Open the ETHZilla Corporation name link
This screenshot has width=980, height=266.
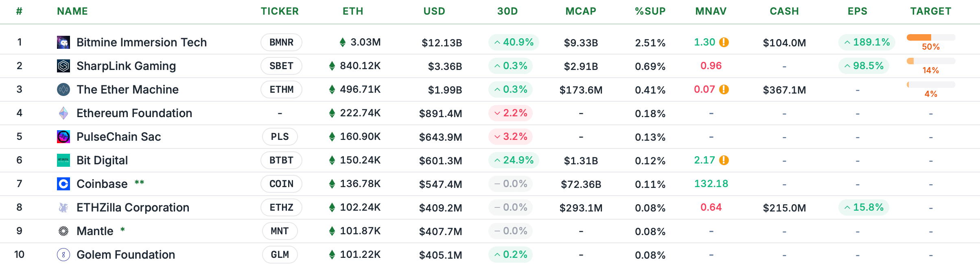[x=133, y=207]
